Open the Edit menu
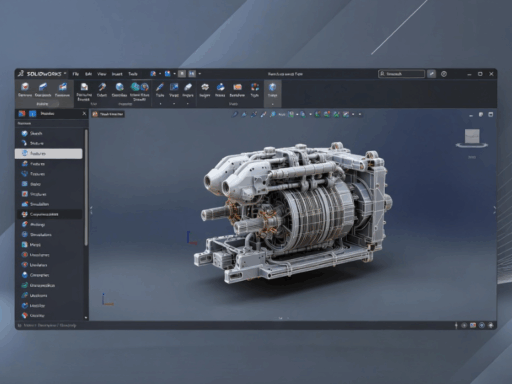Viewport: 512px width, 384px height. click(88, 74)
